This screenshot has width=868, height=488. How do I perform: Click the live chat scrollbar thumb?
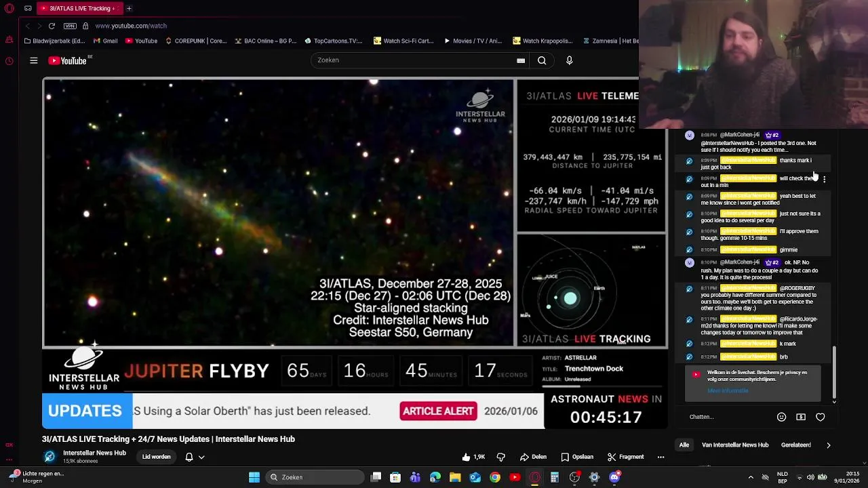[x=834, y=371]
